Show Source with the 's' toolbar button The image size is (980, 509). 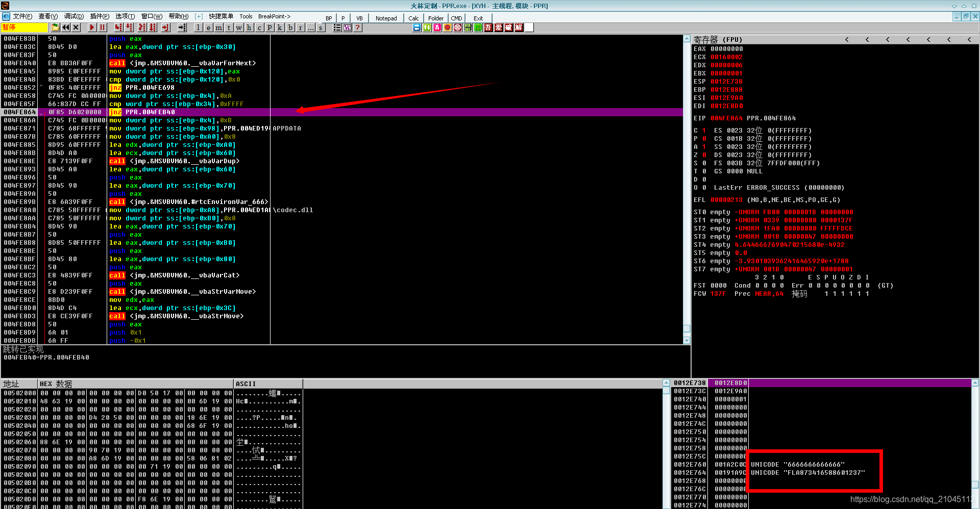tap(321, 28)
